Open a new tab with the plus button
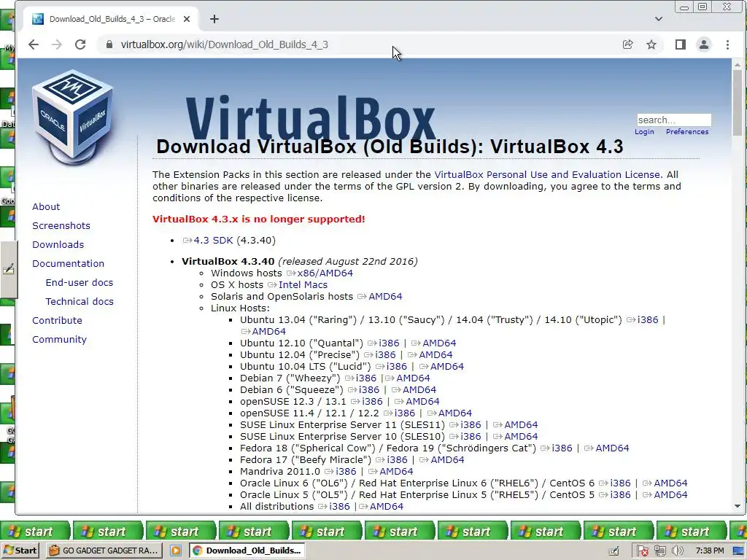 (x=214, y=19)
